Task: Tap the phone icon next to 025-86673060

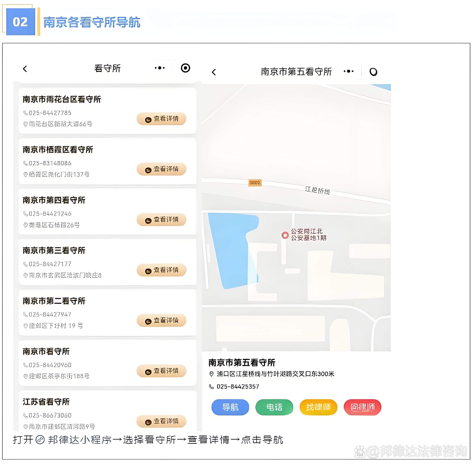Action: tap(25, 415)
